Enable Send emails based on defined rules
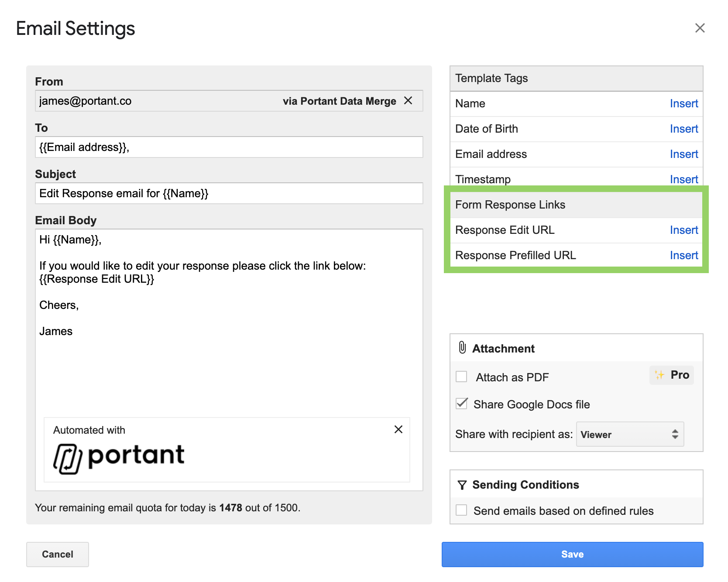Viewport: 728px width, 582px height. click(x=461, y=510)
